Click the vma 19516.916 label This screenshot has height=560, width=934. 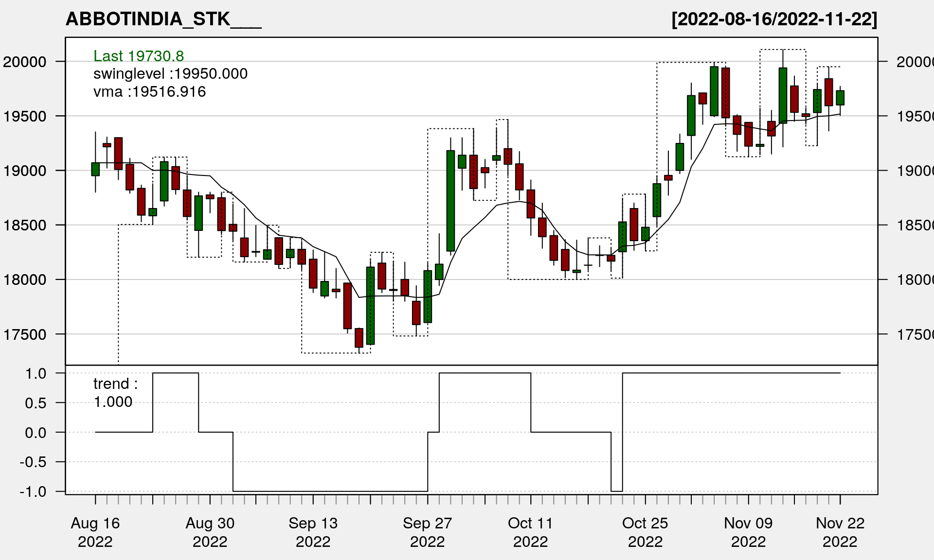tap(149, 92)
